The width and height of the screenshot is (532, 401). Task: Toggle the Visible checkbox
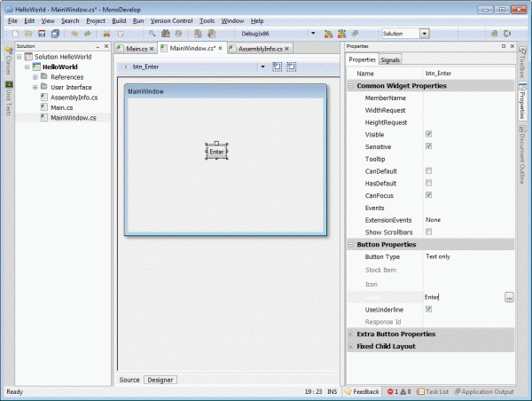click(x=429, y=134)
